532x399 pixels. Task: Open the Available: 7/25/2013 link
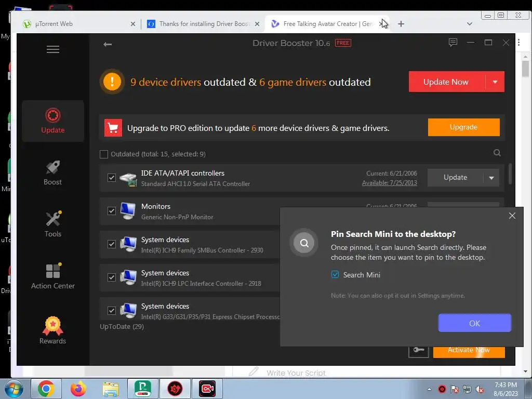[389, 183]
